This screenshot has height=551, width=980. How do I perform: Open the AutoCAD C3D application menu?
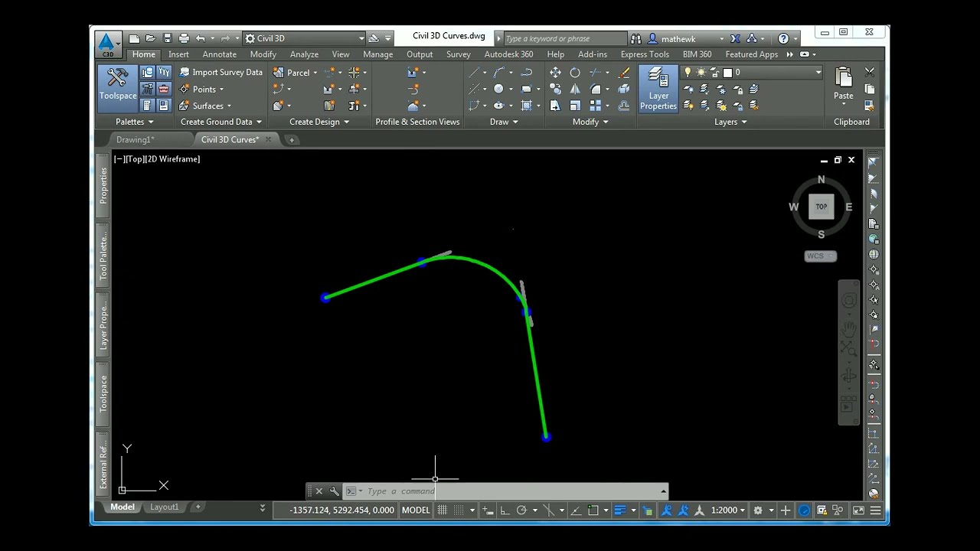click(x=107, y=44)
